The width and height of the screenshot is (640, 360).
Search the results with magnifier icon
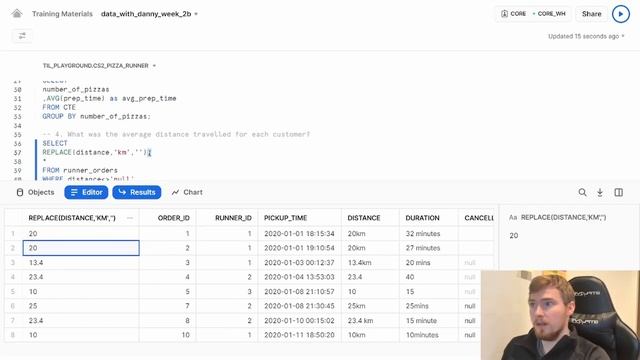582,192
